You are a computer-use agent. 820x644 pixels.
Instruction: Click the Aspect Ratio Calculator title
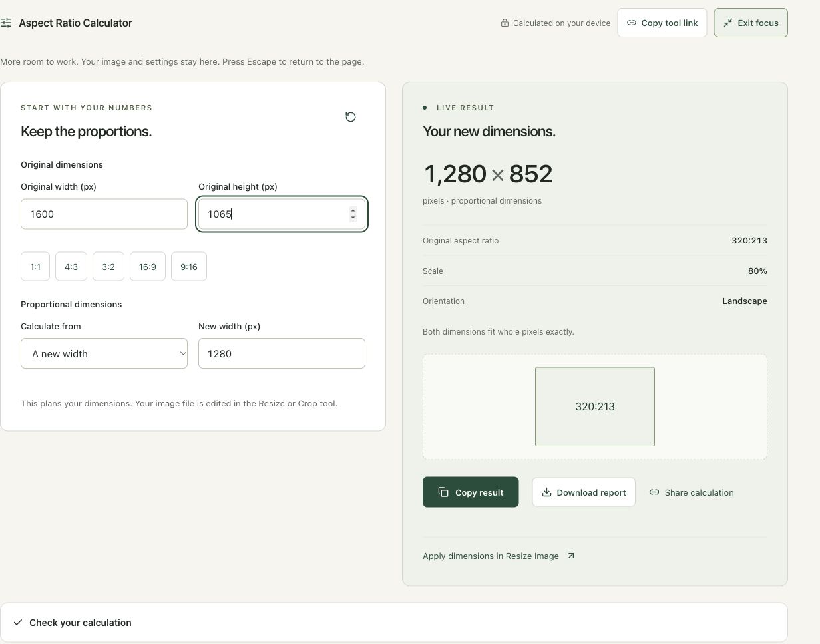click(x=75, y=23)
